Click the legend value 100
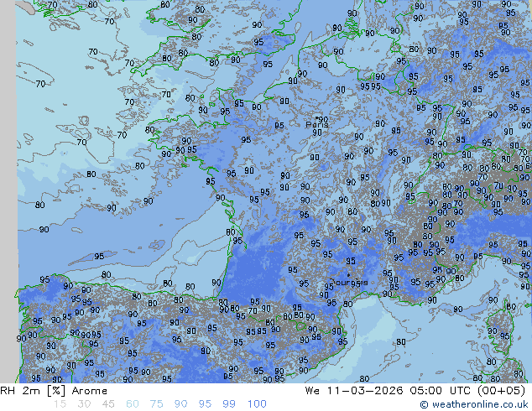 257,404
